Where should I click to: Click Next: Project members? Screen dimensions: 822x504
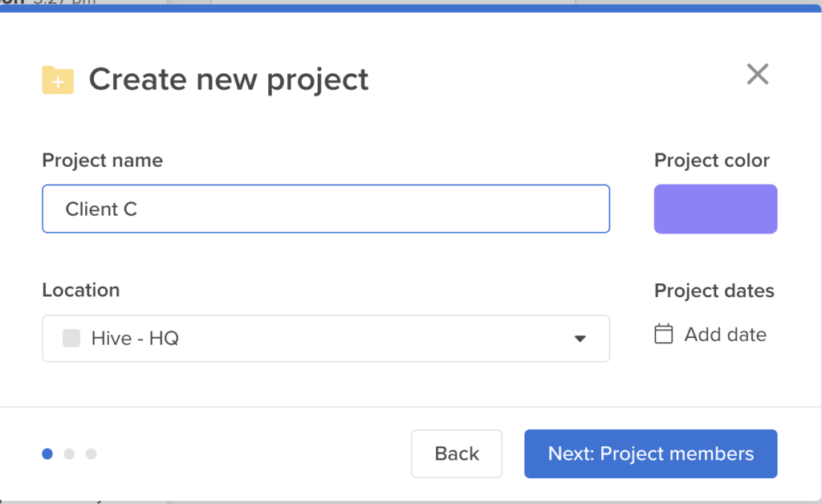coord(650,453)
